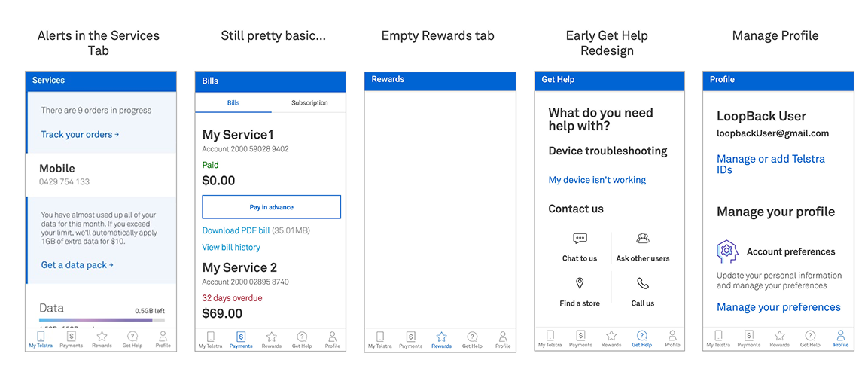868x378 pixels.
Task: Open Find a store location icon
Action: [x=580, y=284]
